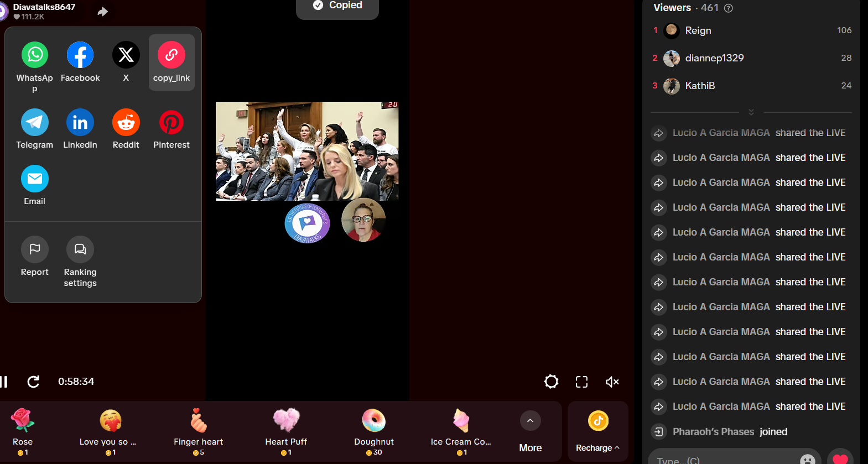Report this live stream
The image size is (868, 464).
click(35, 250)
